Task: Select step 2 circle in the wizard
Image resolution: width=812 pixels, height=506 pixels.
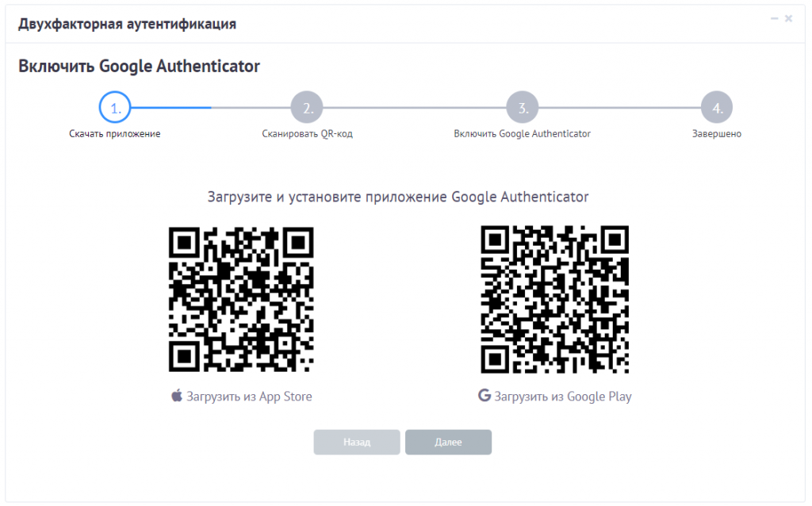Action: (307, 107)
